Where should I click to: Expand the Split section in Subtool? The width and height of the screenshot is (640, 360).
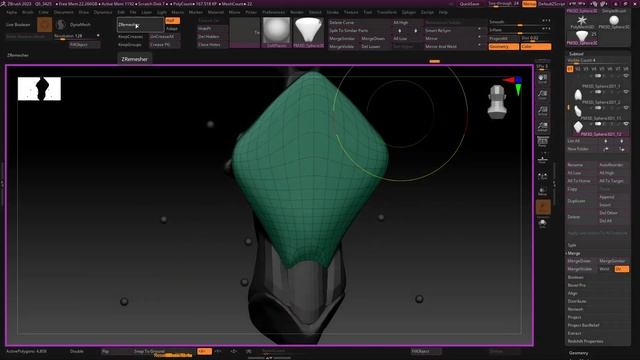click(x=572, y=245)
